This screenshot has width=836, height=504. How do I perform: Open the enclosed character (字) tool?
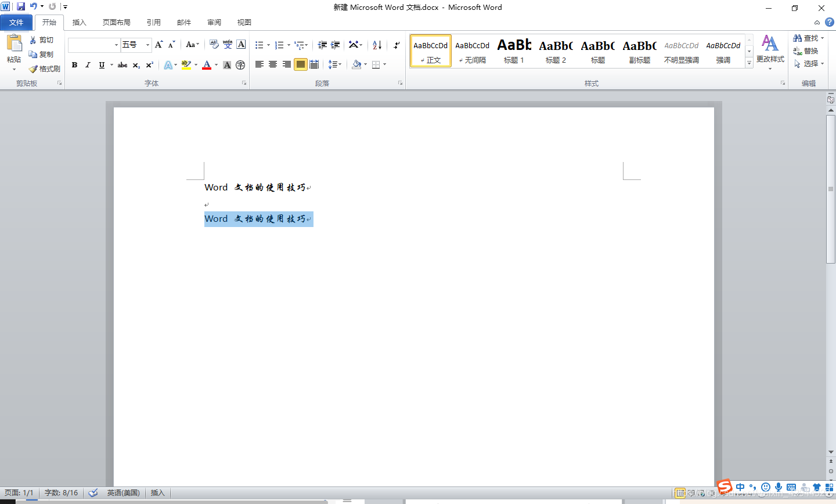pyautogui.click(x=240, y=65)
